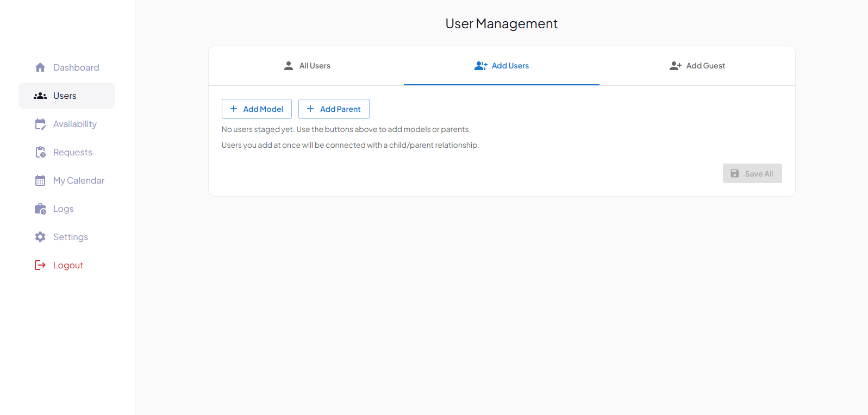Open the Logs page
The width and height of the screenshot is (868, 415).
[x=67, y=209]
